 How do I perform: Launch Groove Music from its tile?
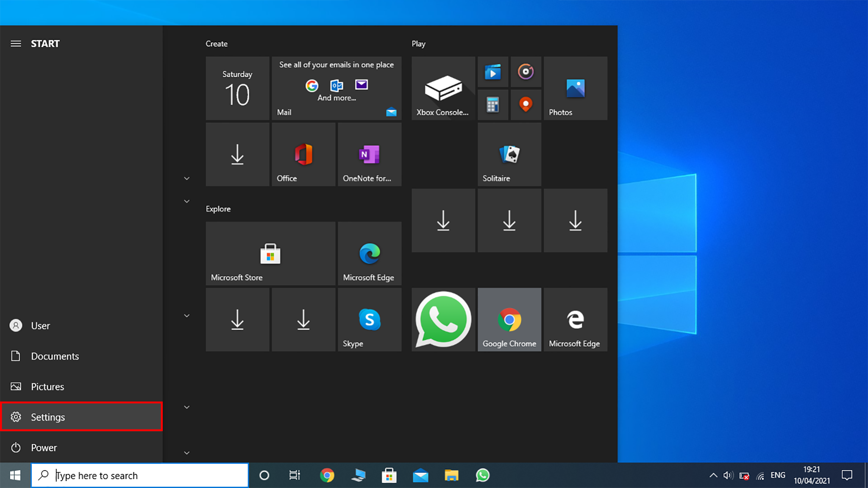526,72
